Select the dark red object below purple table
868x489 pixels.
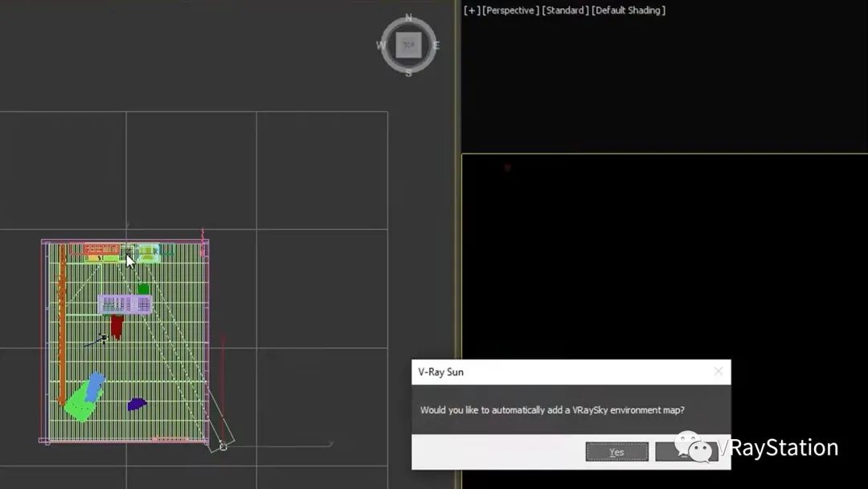[117, 327]
